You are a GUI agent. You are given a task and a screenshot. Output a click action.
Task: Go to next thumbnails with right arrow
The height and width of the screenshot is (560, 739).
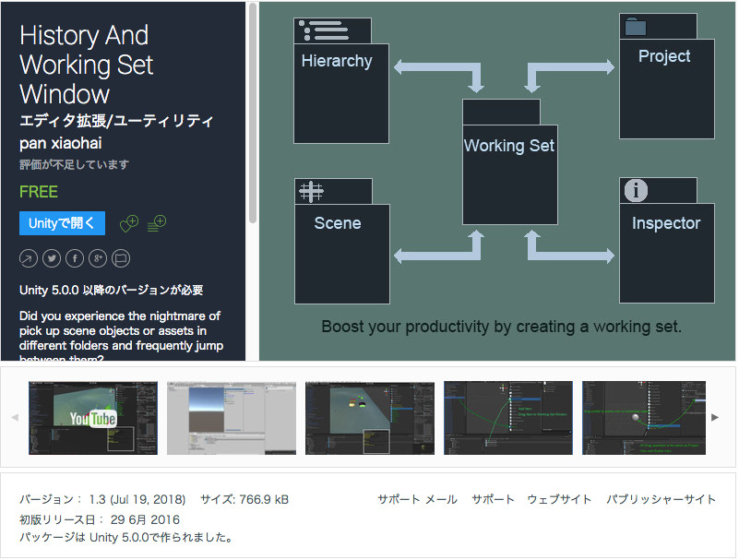tap(715, 417)
